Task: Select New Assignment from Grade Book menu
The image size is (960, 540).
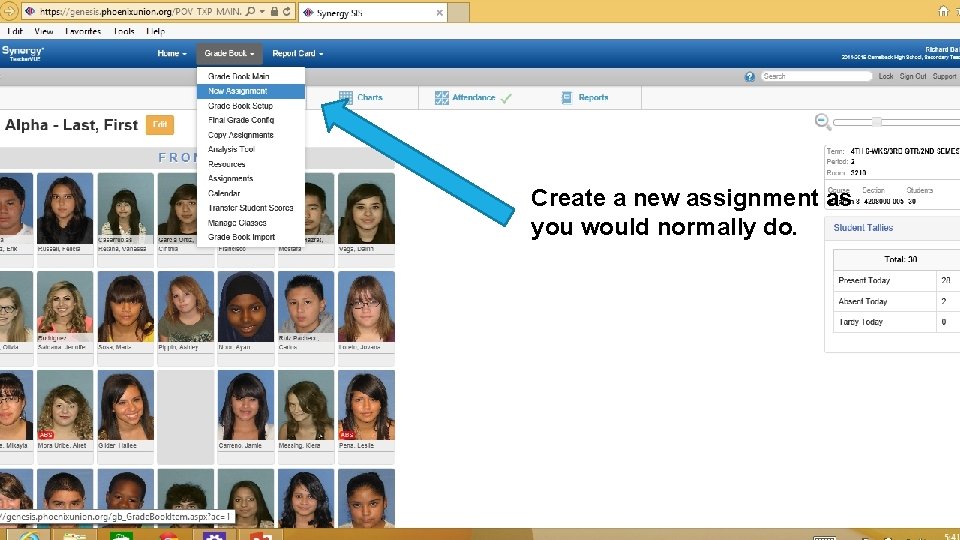Action: click(x=251, y=91)
